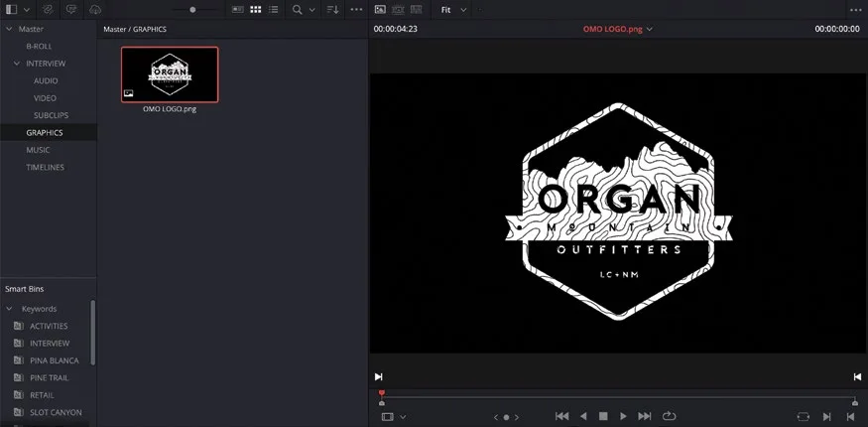Open the comments chat icon in toolbar
The width and height of the screenshot is (868, 427).
point(70,9)
